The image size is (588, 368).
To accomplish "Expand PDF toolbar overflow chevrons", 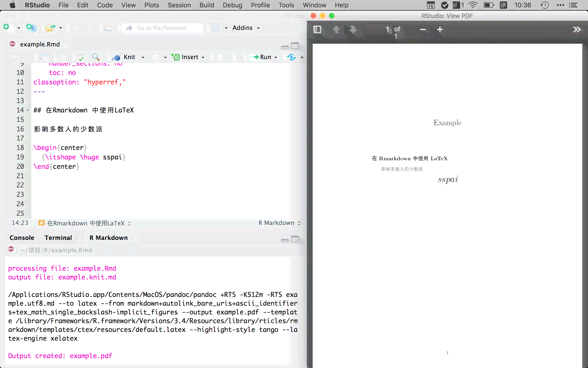I will click(577, 29).
